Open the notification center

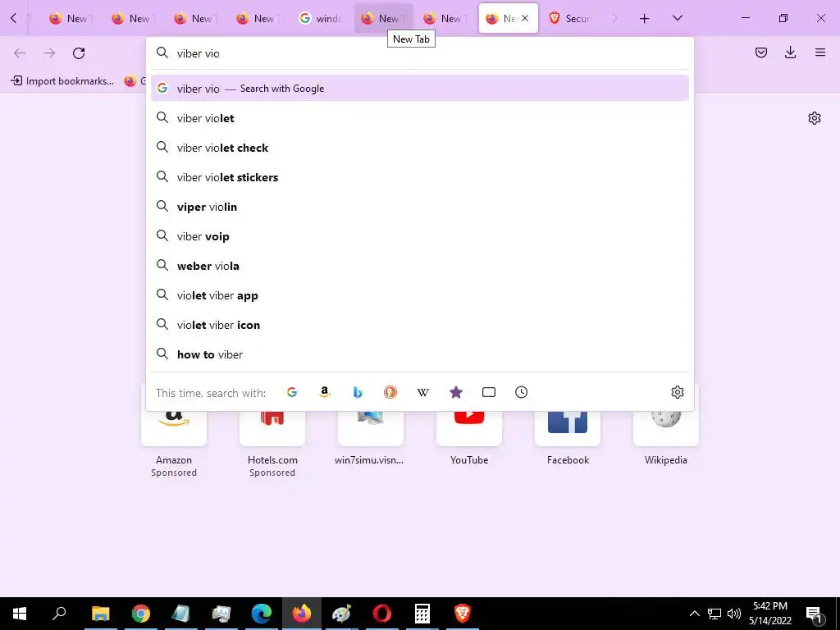coord(815,614)
